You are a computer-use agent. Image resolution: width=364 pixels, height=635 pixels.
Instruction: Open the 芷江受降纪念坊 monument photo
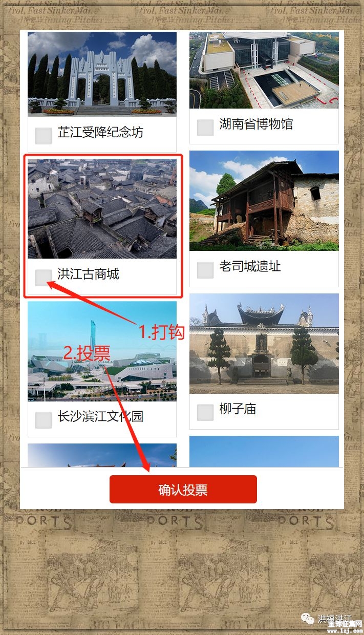[102, 74]
